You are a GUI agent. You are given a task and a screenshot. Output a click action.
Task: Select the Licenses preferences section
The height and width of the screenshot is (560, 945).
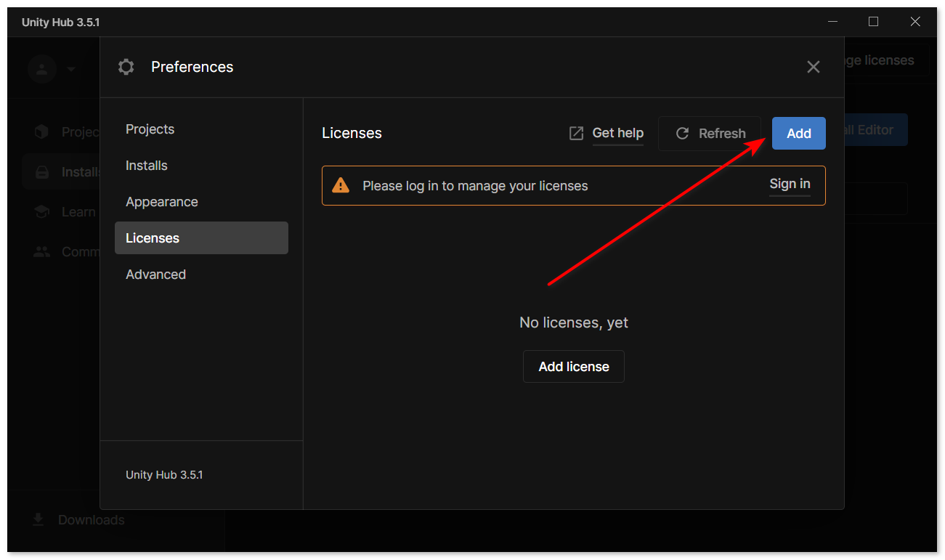click(201, 238)
